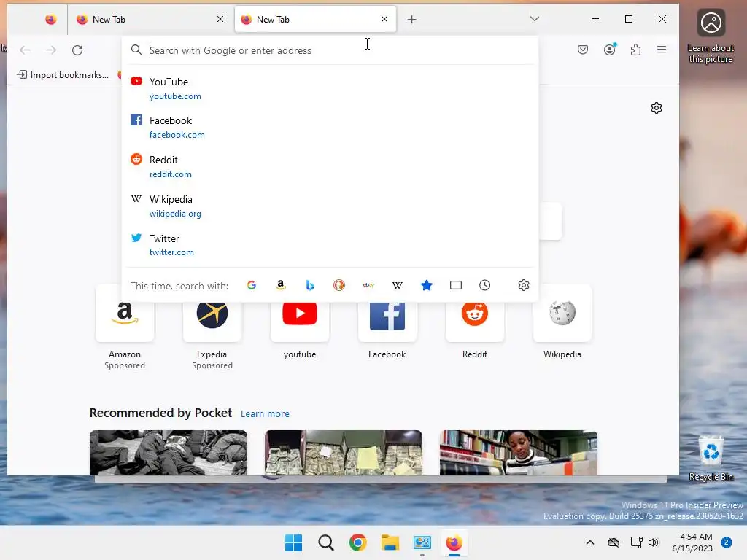747x560 pixels.
Task: Select the Twitter suggestion
Action: 330,245
